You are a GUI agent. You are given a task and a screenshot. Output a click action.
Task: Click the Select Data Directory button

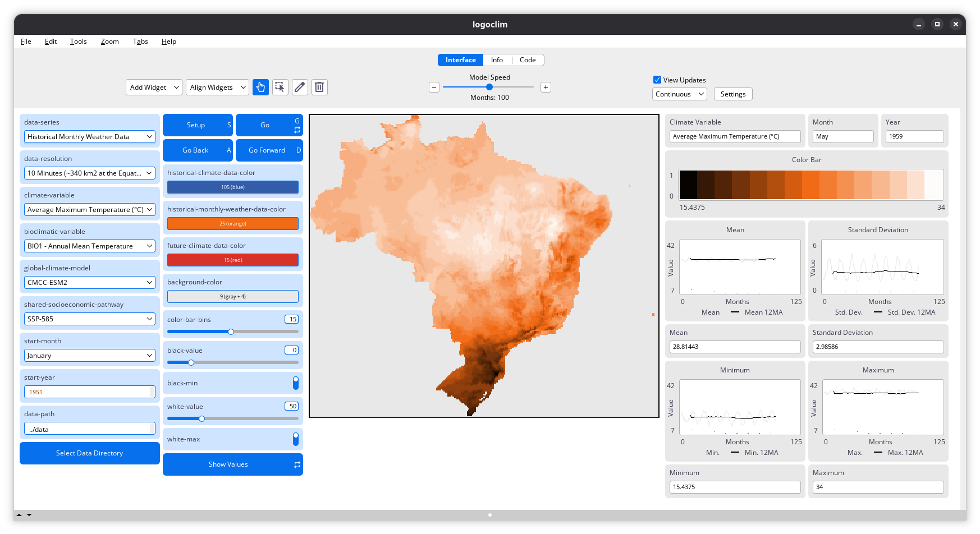click(90, 453)
